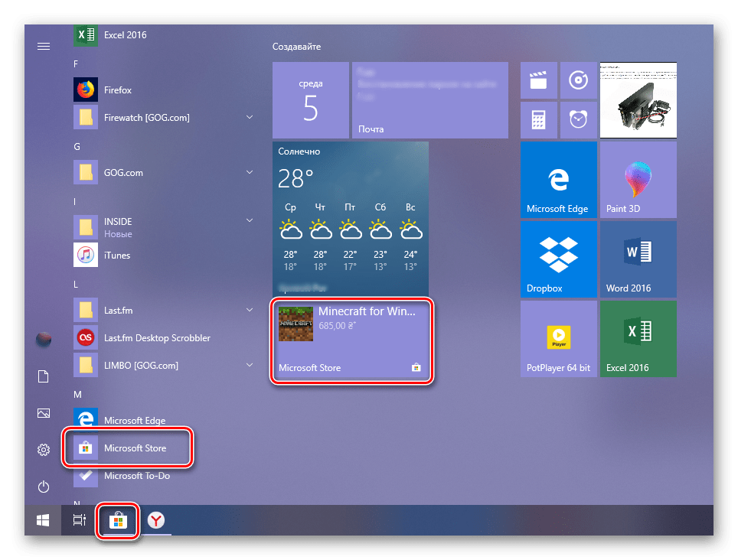
Task: Open the Paint 3D tile
Action: point(638,180)
